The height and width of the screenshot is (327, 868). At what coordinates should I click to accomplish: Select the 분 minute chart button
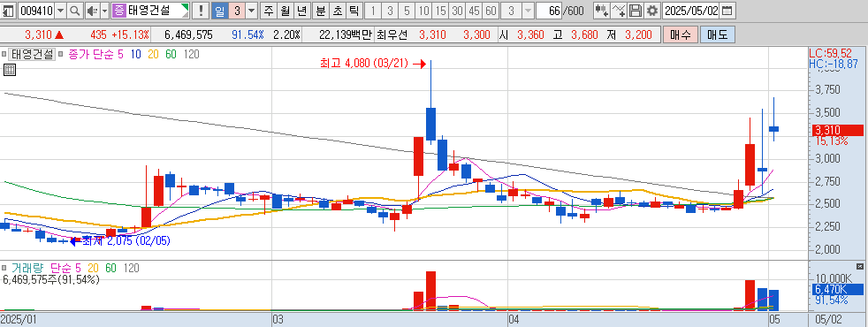click(x=321, y=10)
